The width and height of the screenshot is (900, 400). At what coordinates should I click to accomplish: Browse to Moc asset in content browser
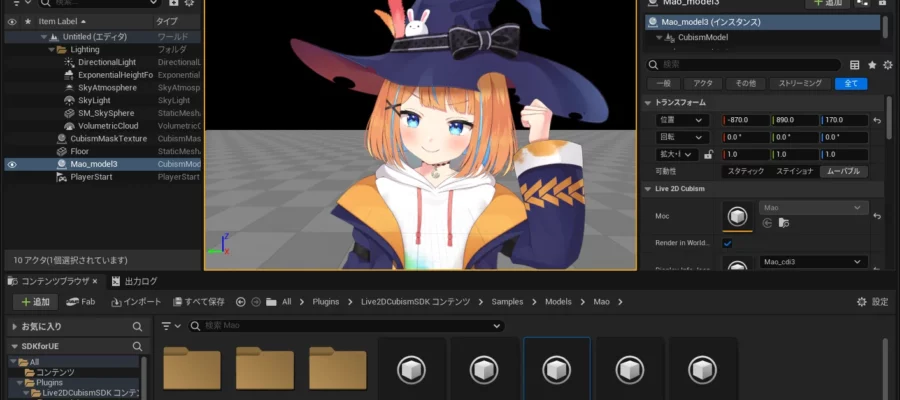784,223
